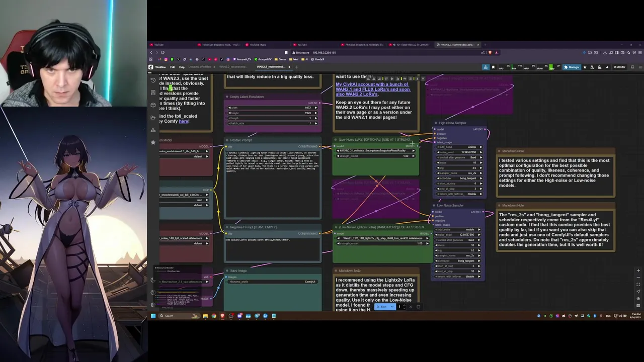Collapse the Positive Prompt node via its dot

tap(227, 140)
